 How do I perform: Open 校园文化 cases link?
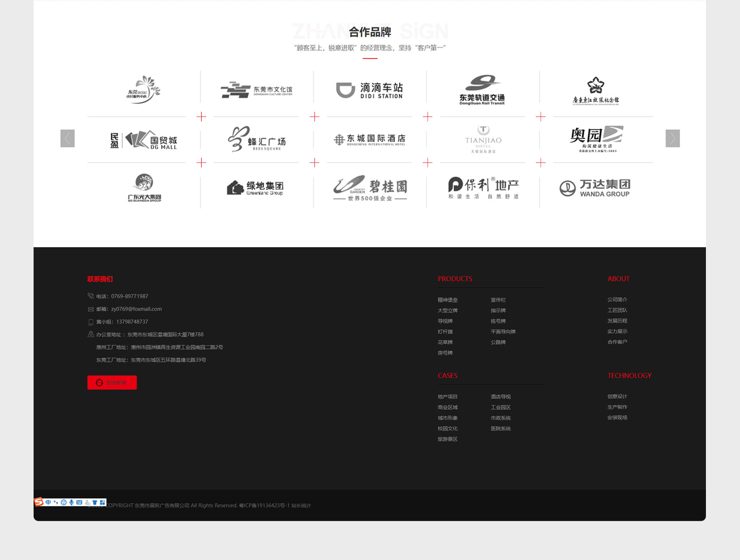click(x=447, y=429)
